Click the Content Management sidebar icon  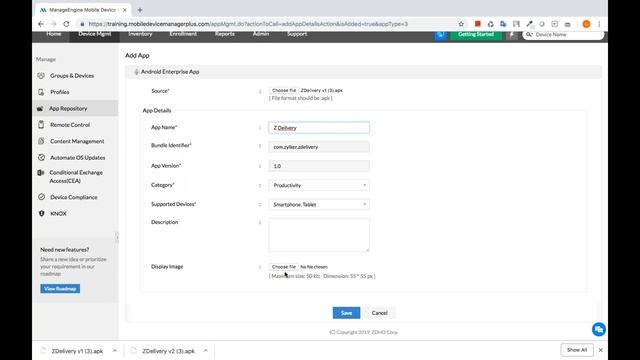click(41, 141)
